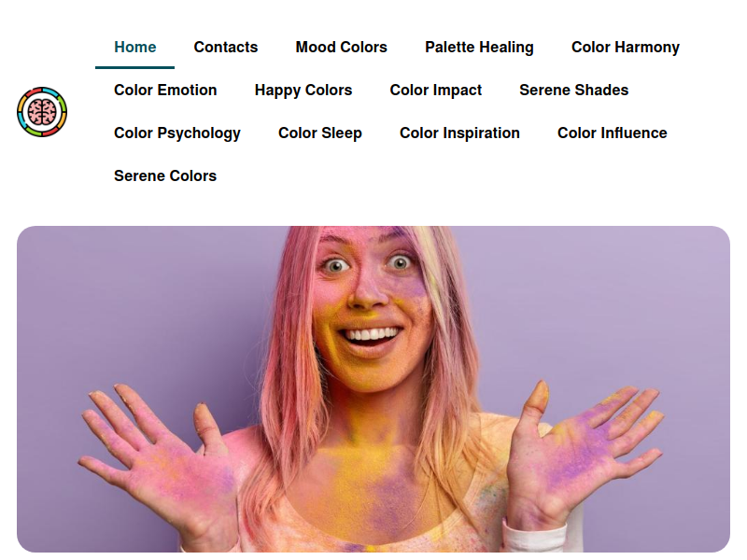747x560 pixels.
Task: Select Palette Healing in navigation
Action: [479, 48]
